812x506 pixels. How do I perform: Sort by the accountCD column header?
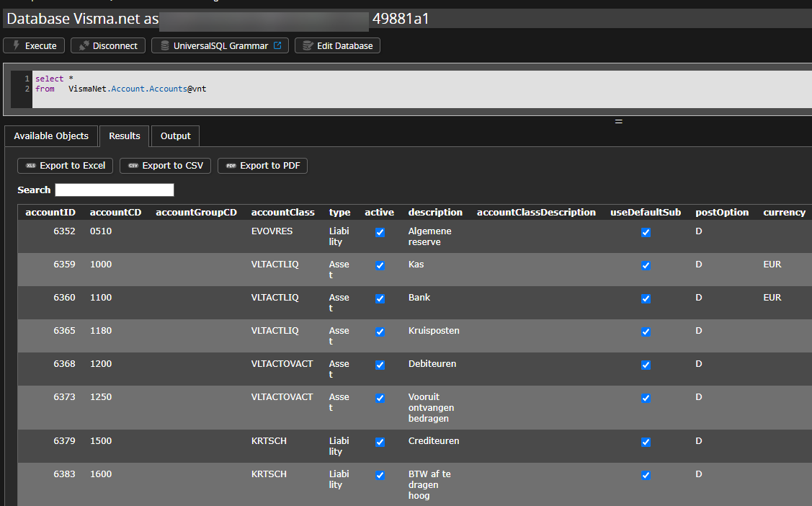115,213
